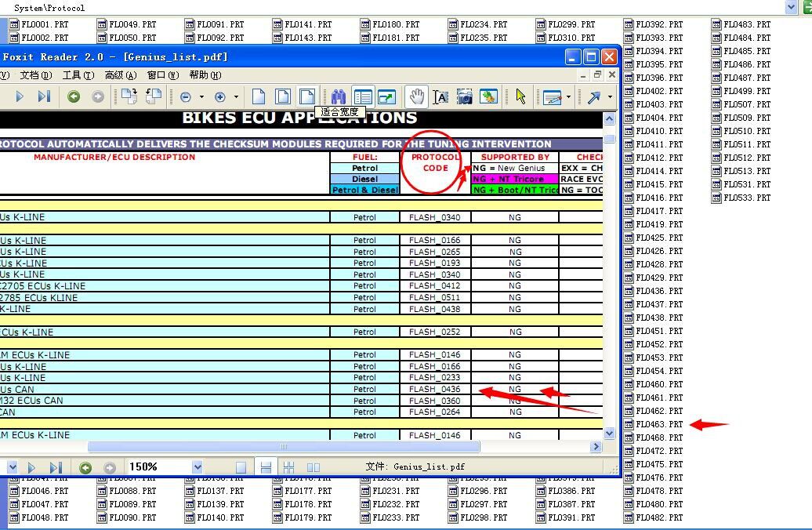Open the binoculars Find tool
Image resolution: width=812 pixels, height=530 pixels.
pyautogui.click(x=339, y=96)
